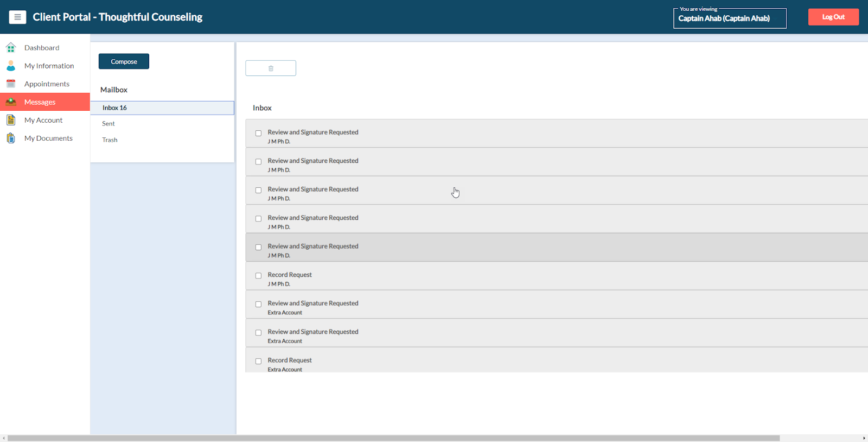The width and height of the screenshot is (868, 442).
Task: Open the Sent mailbox folder
Action: coord(108,124)
